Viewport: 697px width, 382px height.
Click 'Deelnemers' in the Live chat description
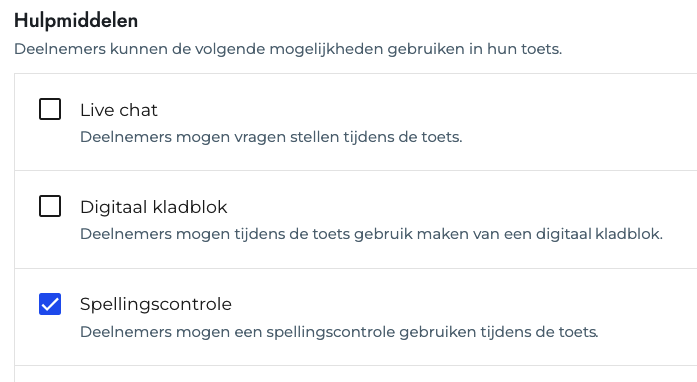click(x=126, y=137)
